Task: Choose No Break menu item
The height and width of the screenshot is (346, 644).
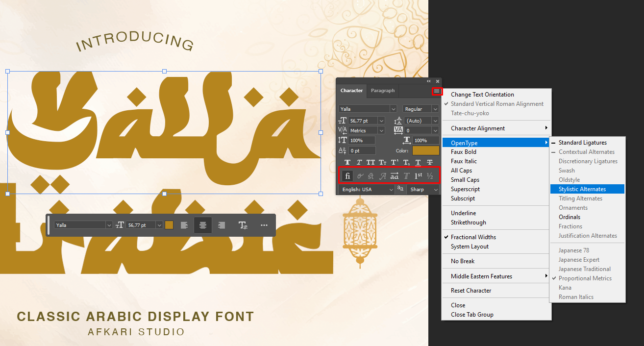Action: pyautogui.click(x=496, y=261)
